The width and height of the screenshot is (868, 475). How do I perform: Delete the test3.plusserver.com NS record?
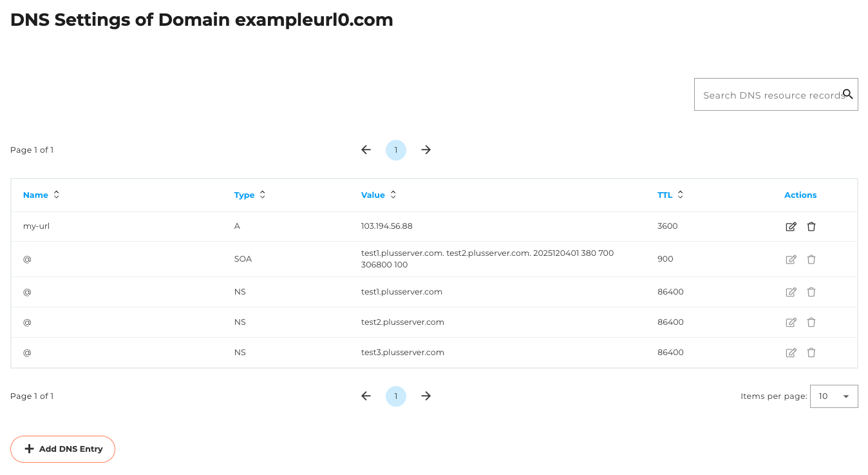811,352
